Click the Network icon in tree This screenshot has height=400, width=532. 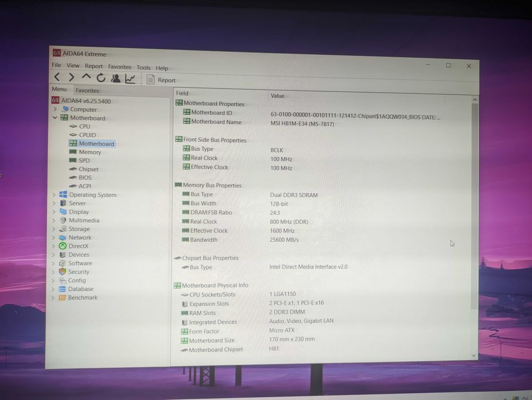click(x=62, y=237)
